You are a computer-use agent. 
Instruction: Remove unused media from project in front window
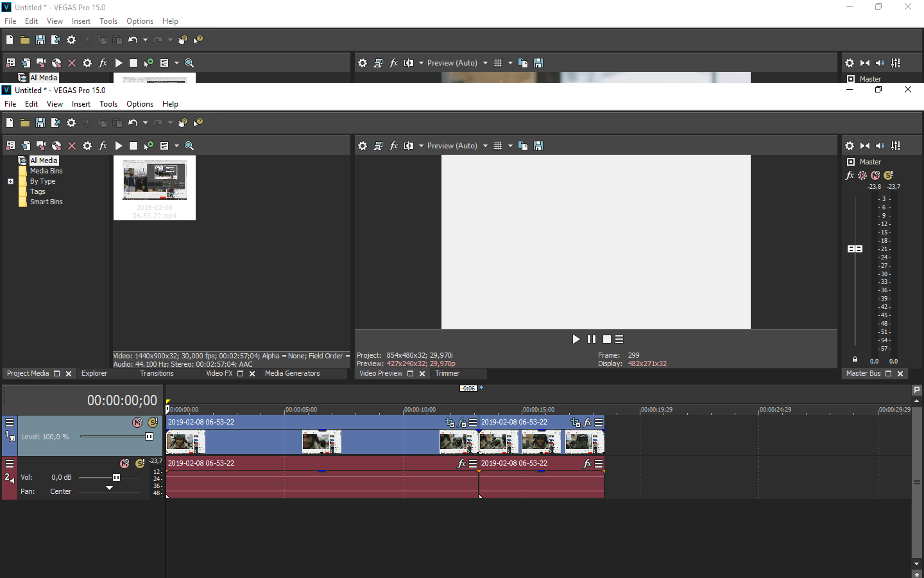click(10, 146)
